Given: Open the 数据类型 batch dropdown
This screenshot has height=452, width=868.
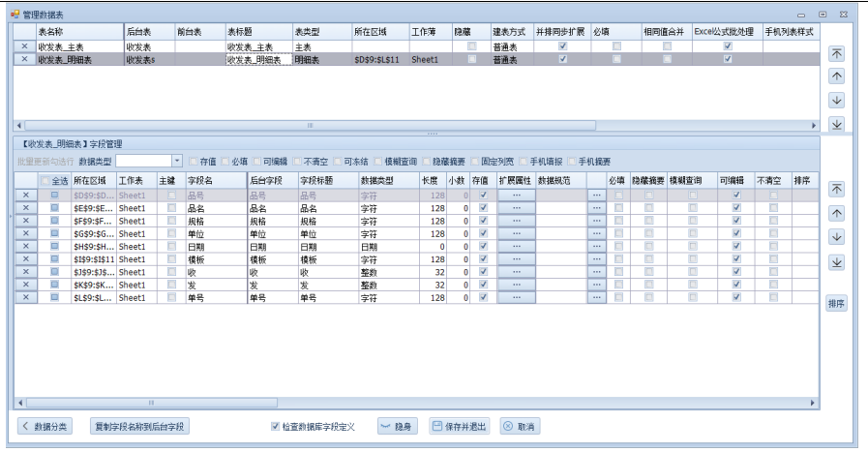Looking at the screenshot, I should (177, 161).
